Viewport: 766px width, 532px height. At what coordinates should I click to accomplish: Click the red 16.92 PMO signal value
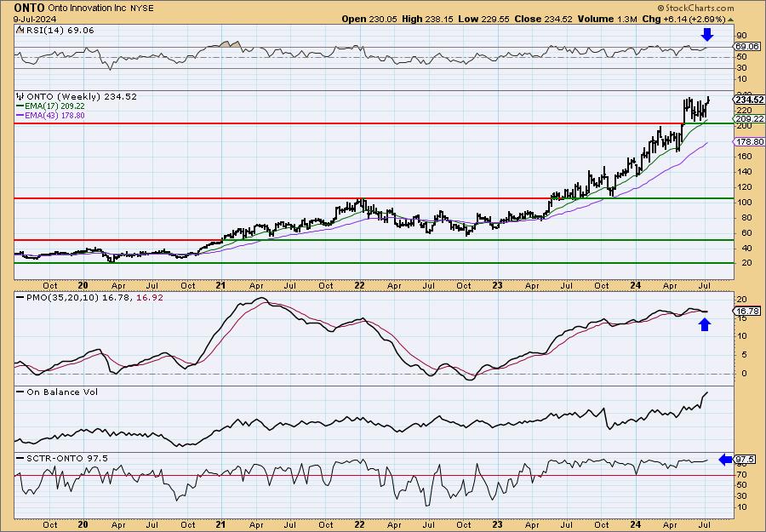(x=151, y=297)
